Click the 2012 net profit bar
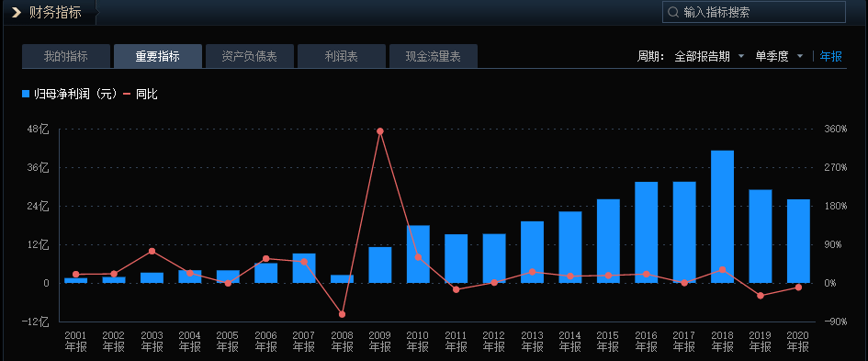This screenshot has width=868, height=361. pos(494,258)
